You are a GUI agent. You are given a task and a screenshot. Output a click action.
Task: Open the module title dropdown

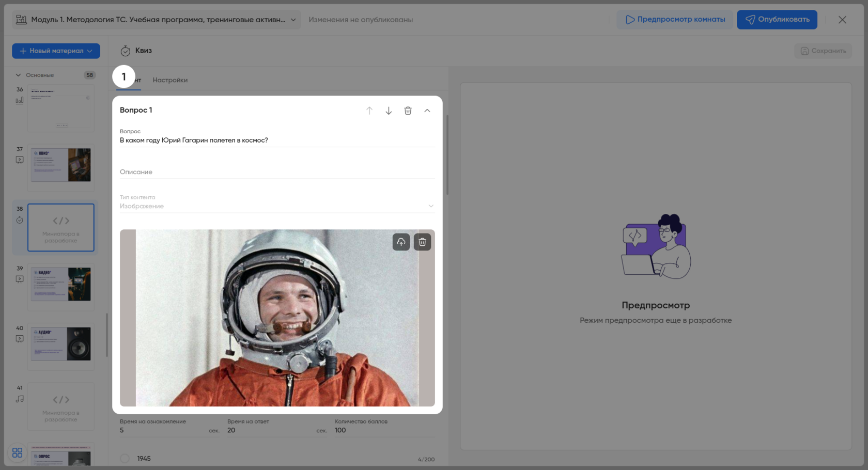click(x=293, y=20)
